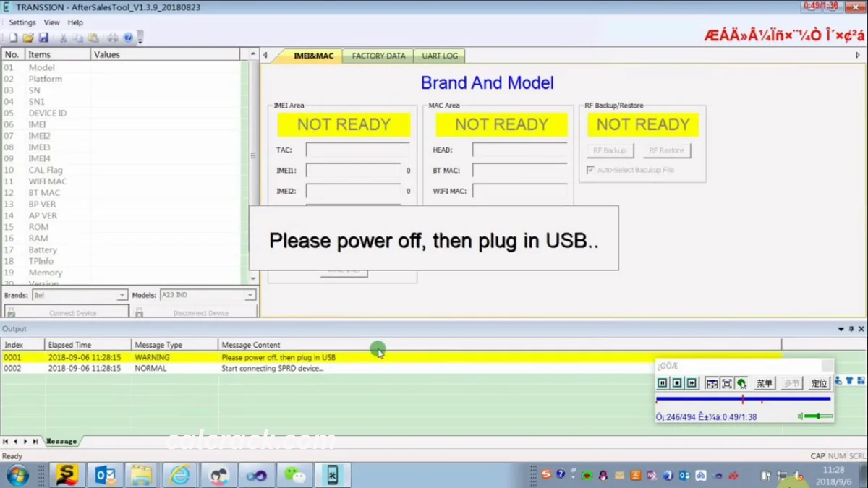Open the Help menu
The height and width of the screenshot is (488, 868).
click(75, 22)
